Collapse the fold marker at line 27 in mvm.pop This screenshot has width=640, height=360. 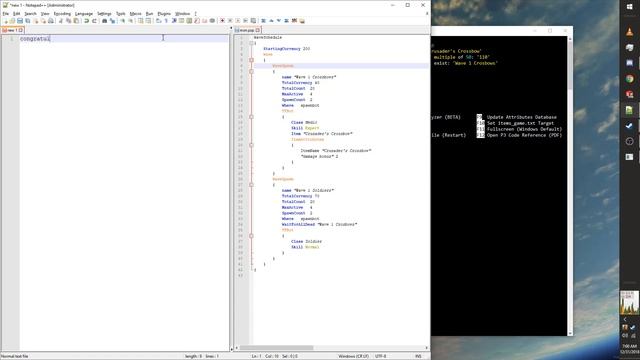(x=251, y=185)
